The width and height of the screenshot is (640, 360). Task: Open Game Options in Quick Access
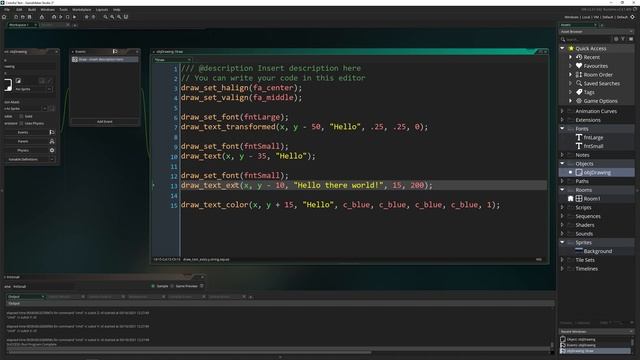[600, 101]
